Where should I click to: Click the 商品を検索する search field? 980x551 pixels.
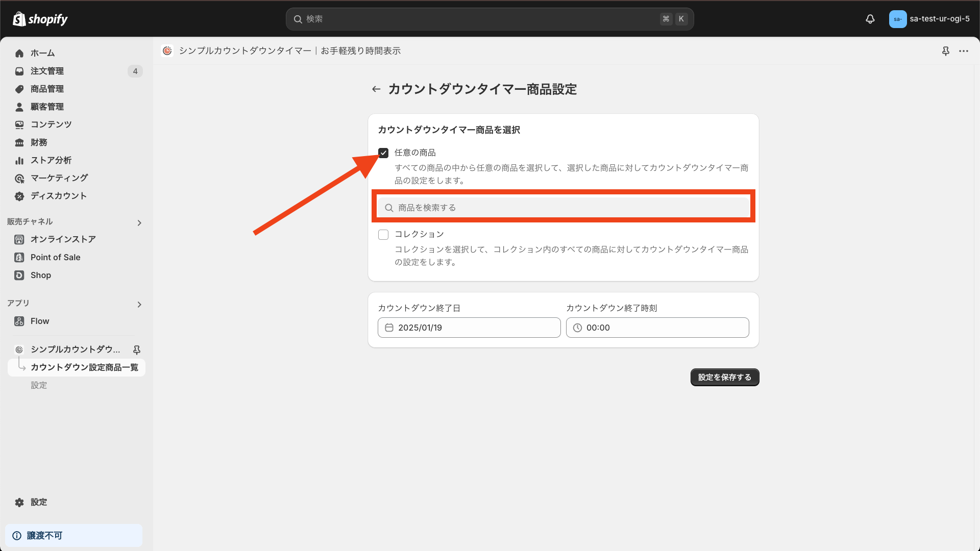pos(563,208)
